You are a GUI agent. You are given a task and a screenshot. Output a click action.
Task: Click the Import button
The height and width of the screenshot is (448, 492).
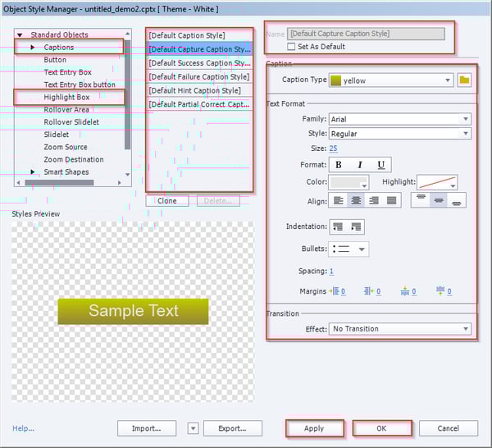point(147,428)
